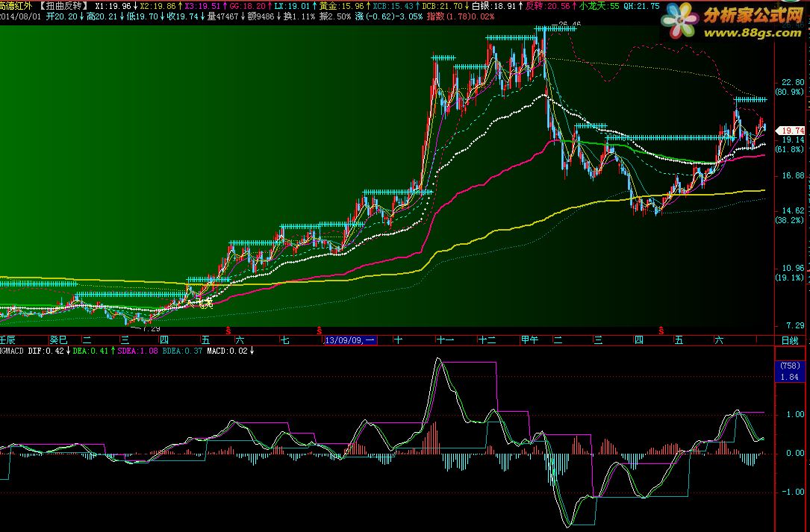Click the 26.46 high price label
The width and height of the screenshot is (810, 532).
tap(570, 25)
